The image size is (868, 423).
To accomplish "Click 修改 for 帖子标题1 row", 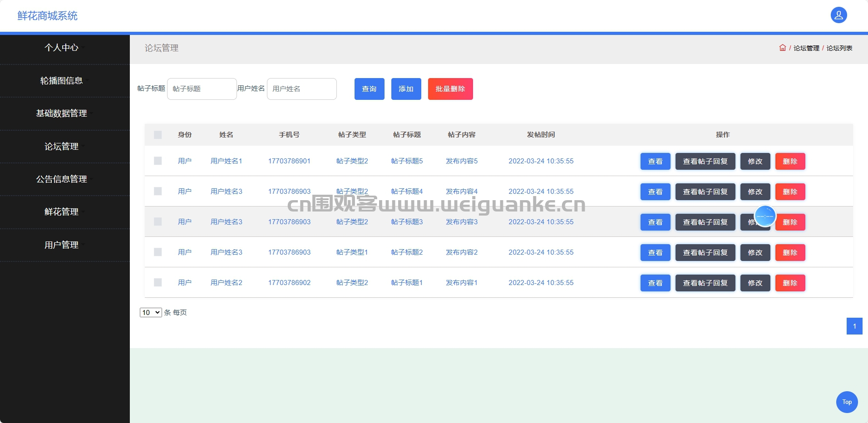I will [755, 283].
